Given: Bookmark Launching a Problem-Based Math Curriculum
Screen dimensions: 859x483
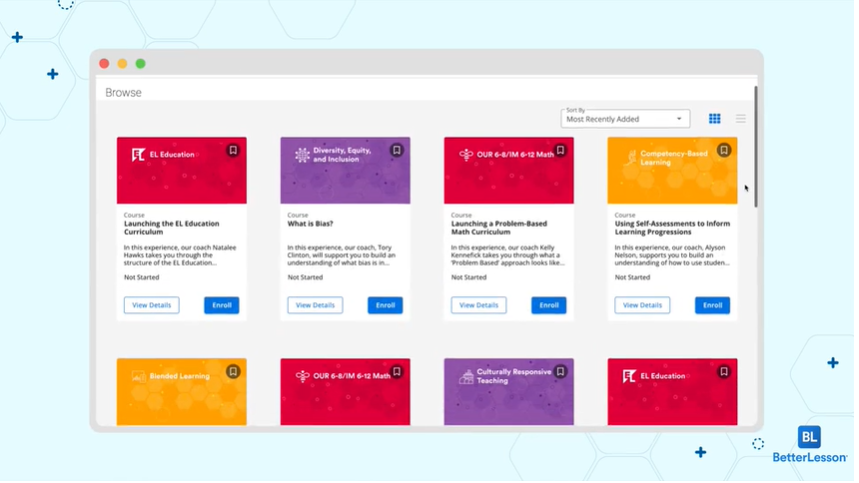Looking at the screenshot, I should 563,151.
